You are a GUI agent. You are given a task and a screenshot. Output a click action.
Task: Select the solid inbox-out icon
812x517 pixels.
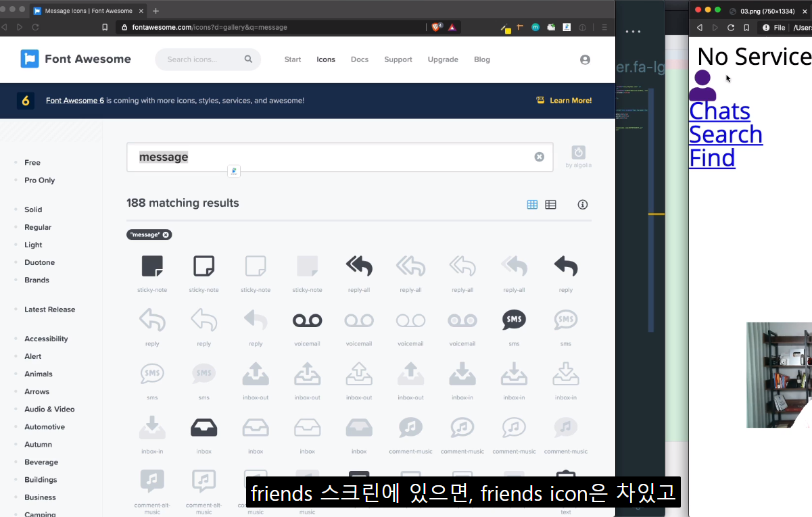256,373
